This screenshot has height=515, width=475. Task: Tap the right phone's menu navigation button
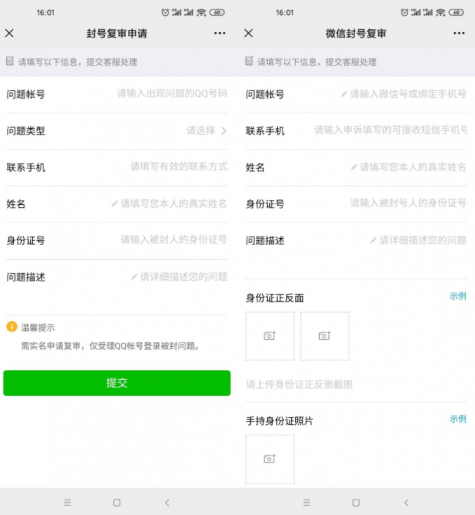[307, 502]
